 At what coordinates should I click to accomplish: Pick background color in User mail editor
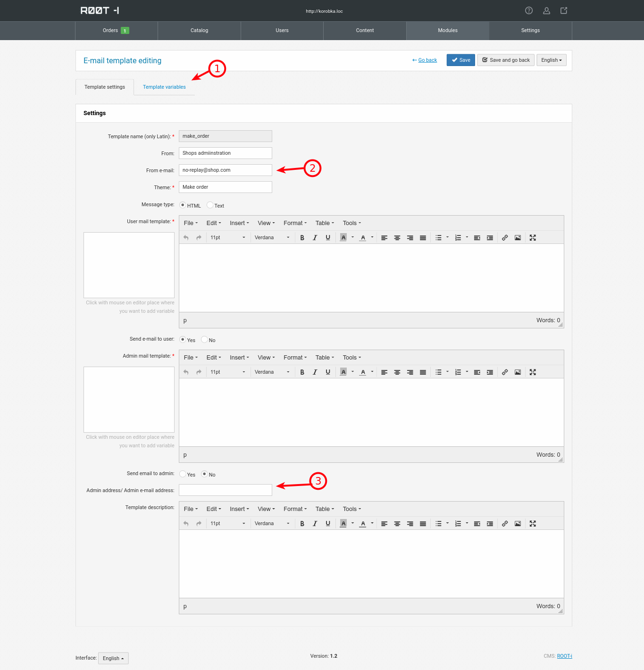pyautogui.click(x=343, y=238)
